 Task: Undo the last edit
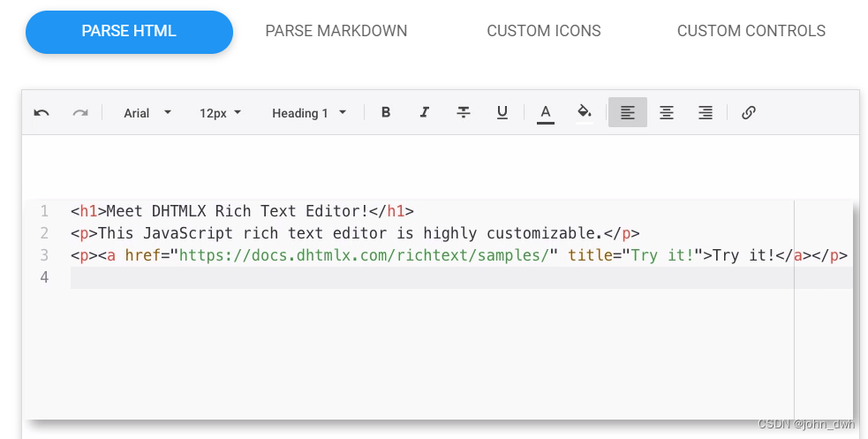tap(42, 113)
